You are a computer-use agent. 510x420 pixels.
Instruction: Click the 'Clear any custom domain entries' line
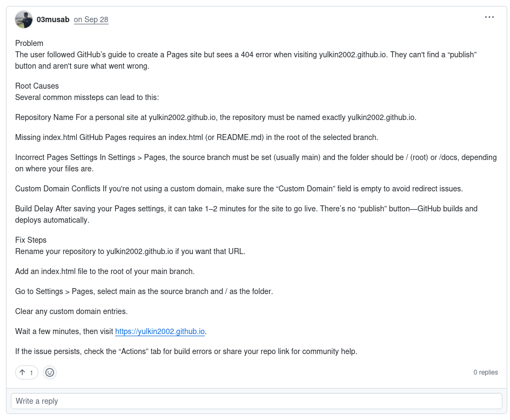pos(71,311)
